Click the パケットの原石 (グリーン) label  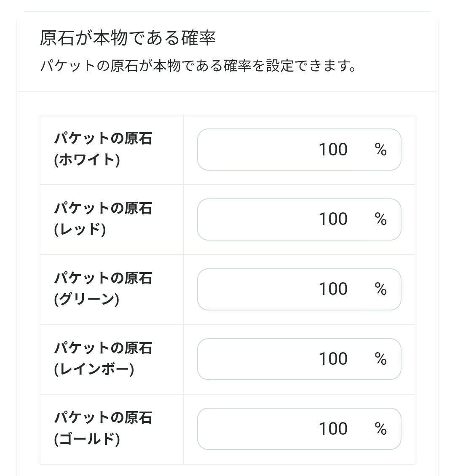[103, 289]
